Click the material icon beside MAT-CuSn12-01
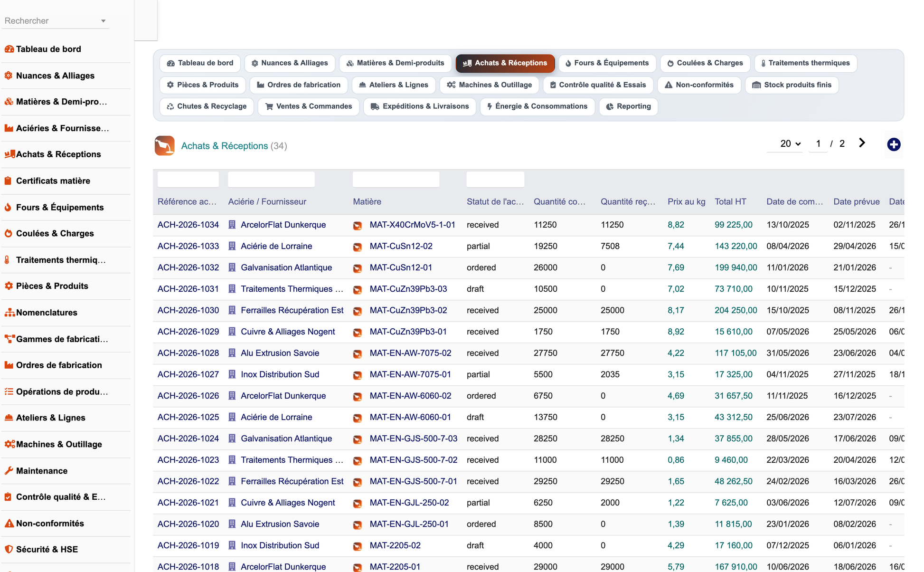Viewport: 924px width, 572px height. point(358,268)
